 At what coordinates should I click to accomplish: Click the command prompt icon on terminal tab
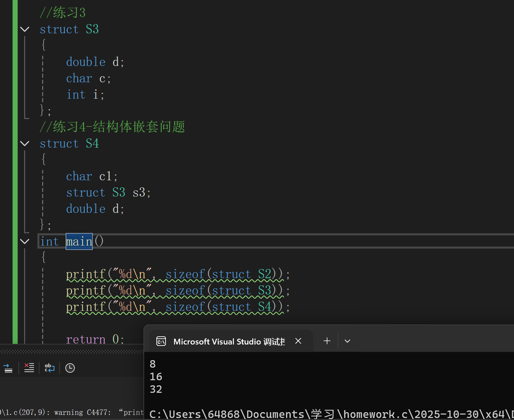point(161,341)
